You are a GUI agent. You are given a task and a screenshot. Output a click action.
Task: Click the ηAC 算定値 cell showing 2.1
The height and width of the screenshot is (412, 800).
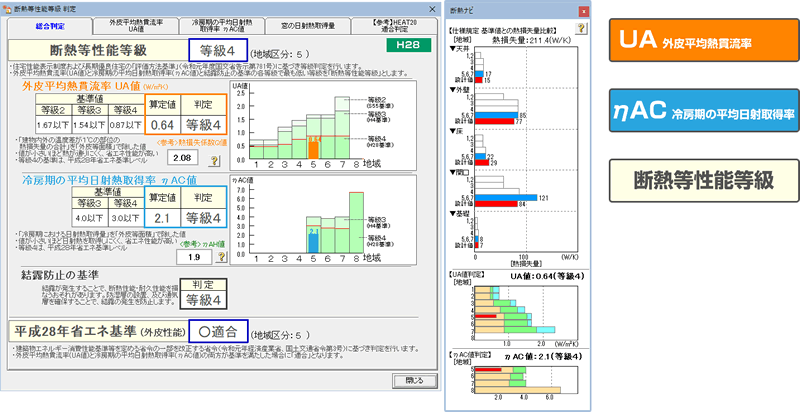(162, 218)
